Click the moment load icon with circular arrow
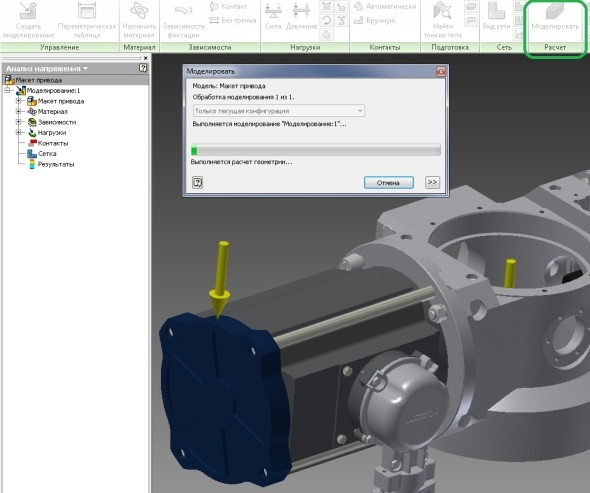 click(x=326, y=20)
